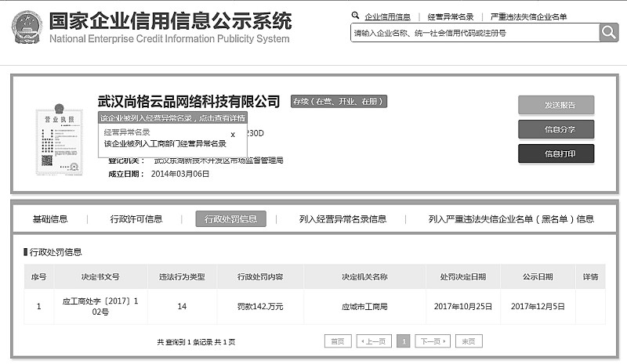Open the 行政许可信息 tab
Screen dimensions: 627x364
click(136, 219)
